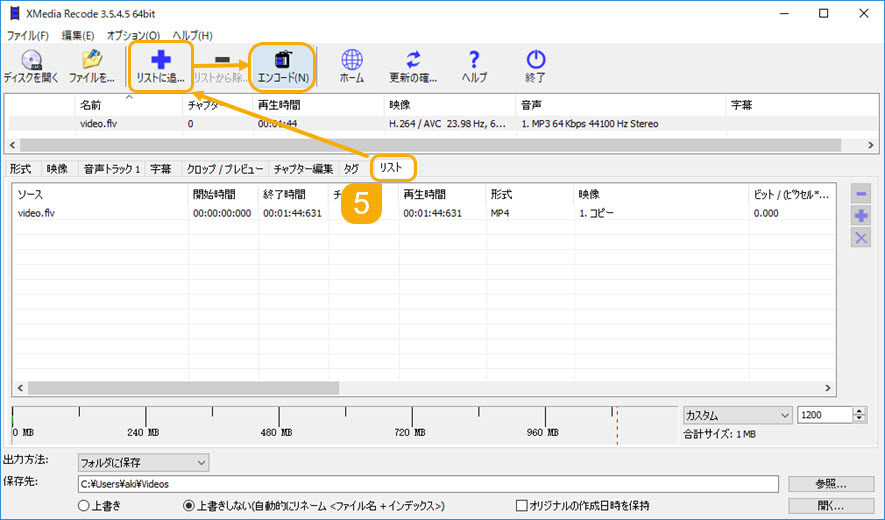Image resolution: width=885 pixels, height=520 pixels.
Task: Add job with list plus side button
Action: tap(861, 216)
